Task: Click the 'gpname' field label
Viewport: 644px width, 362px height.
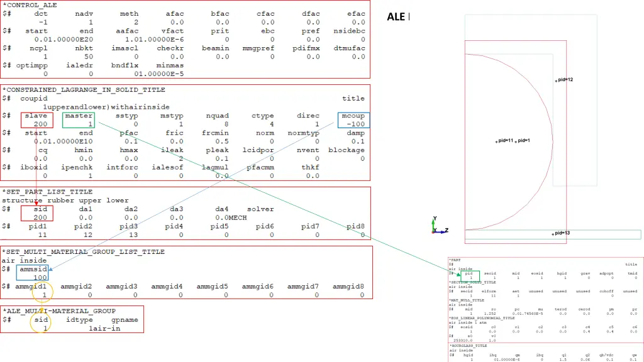Action: click(125, 319)
